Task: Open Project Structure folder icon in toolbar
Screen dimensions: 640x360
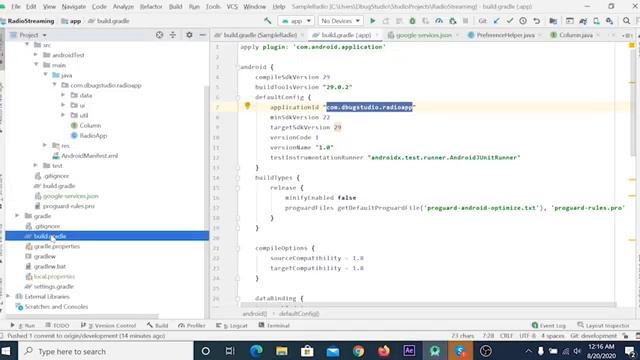Action: click(x=553, y=21)
